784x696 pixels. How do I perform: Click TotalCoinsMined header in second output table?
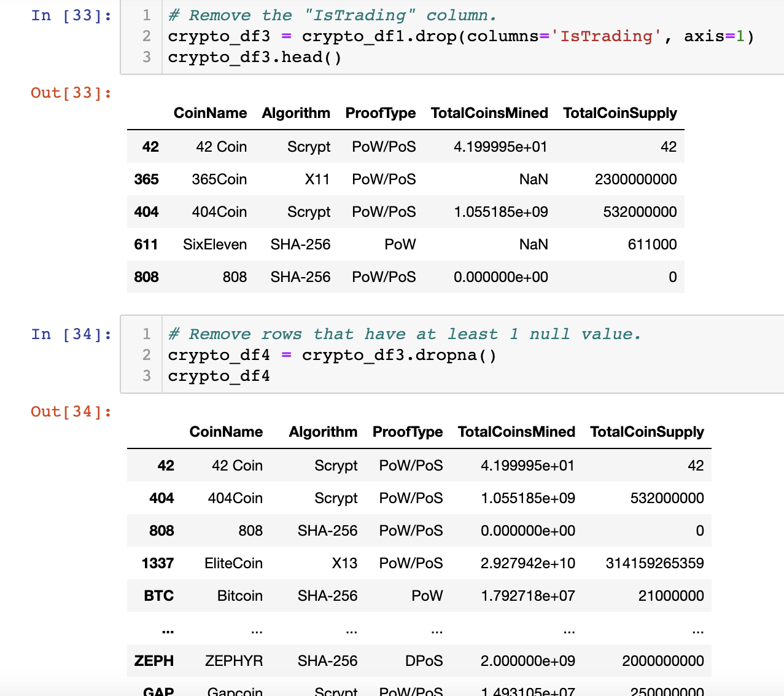[x=516, y=432]
